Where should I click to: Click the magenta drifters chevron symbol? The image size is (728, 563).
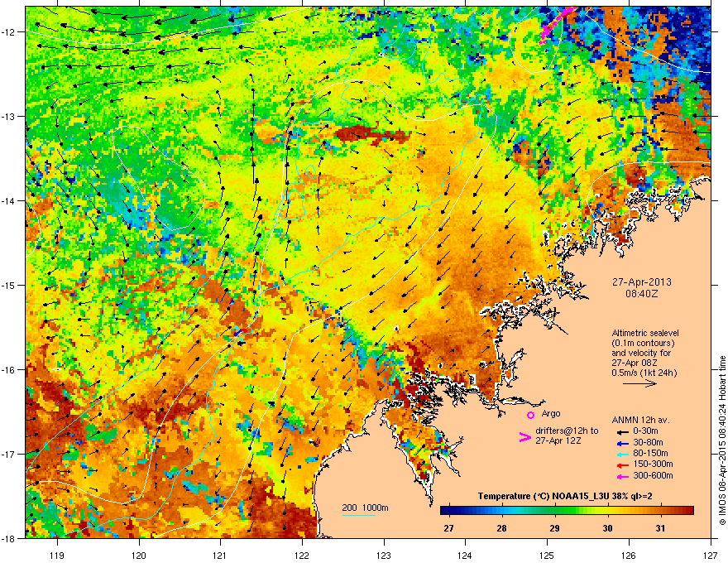click(x=525, y=437)
